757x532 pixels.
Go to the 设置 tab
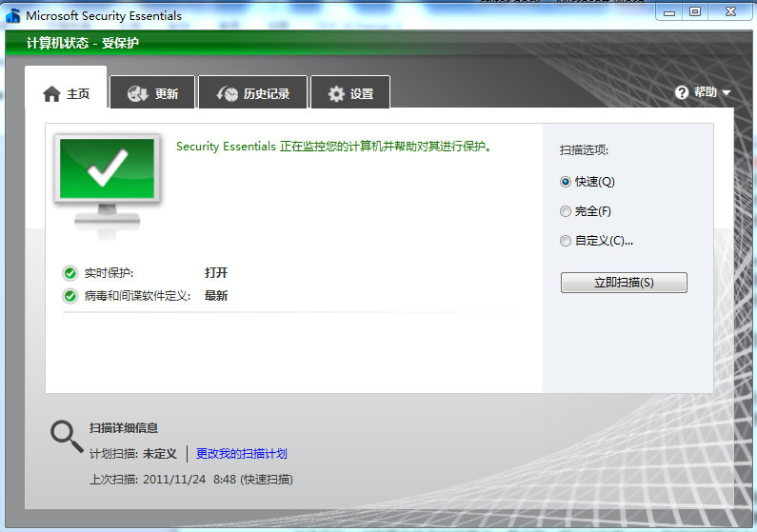click(350, 92)
